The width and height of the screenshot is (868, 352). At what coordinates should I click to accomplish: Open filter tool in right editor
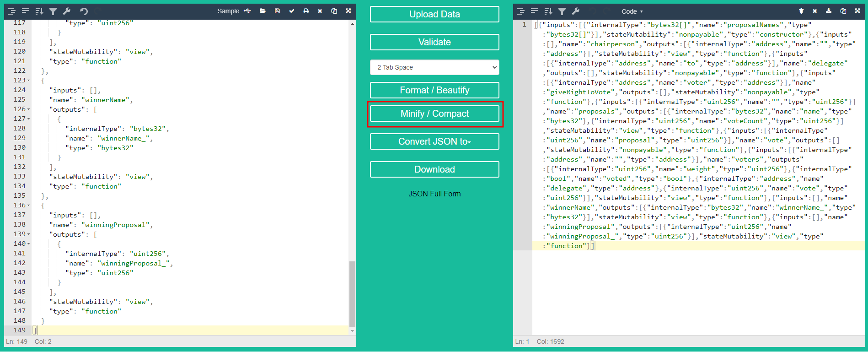point(562,11)
